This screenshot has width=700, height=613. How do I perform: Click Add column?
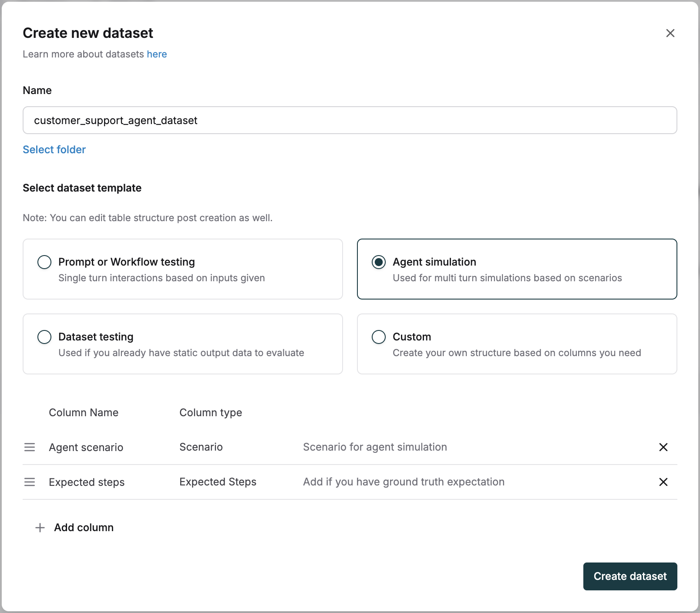tap(84, 527)
